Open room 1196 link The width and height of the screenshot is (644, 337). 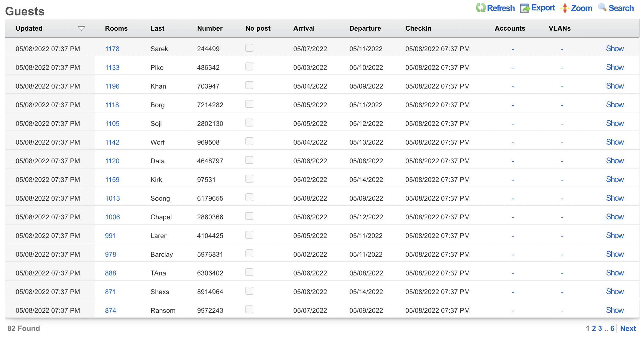coord(112,86)
